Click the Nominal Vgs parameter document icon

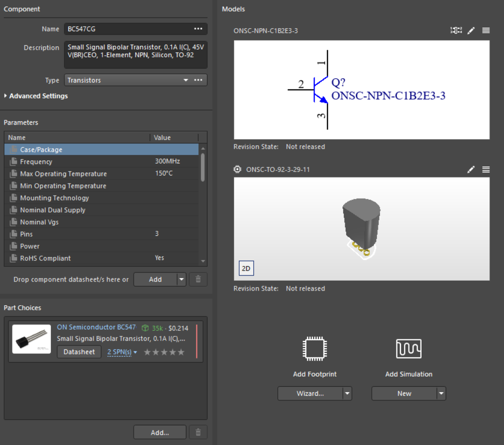13,222
